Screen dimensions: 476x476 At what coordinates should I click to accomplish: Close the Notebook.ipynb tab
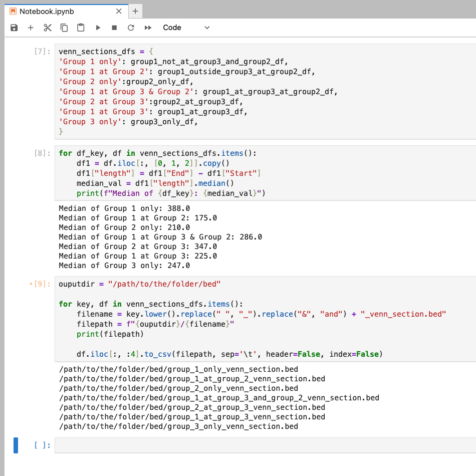pyautogui.click(x=118, y=10)
